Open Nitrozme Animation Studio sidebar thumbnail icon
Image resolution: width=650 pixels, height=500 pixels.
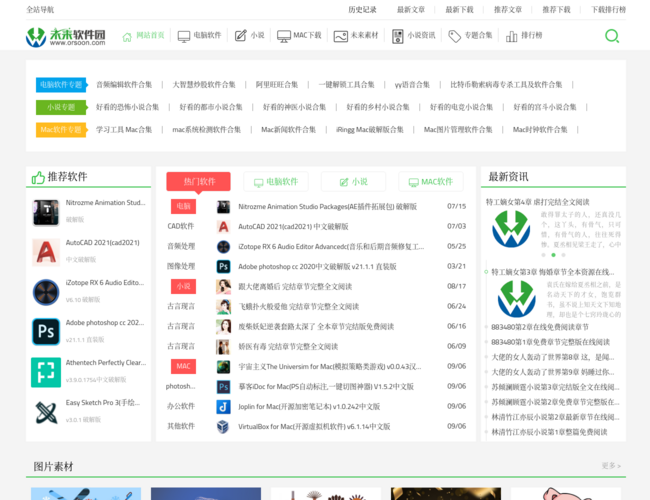click(x=46, y=212)
